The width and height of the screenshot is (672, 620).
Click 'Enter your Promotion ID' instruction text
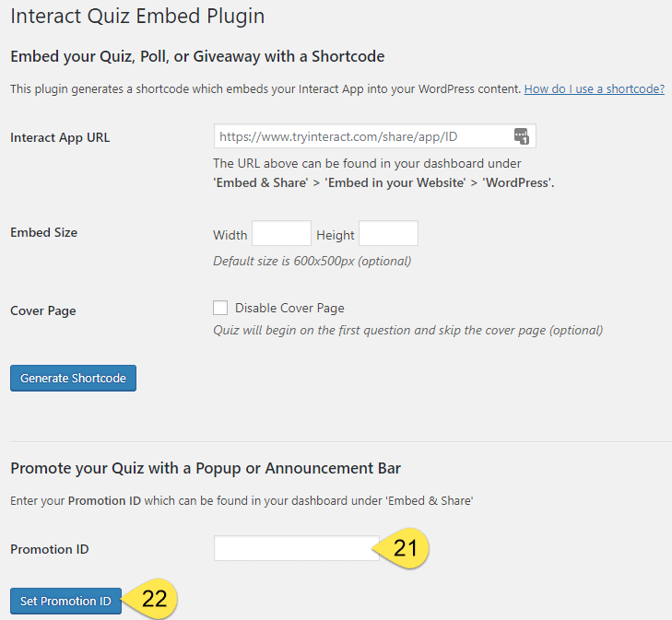pyautogui.click(x=242, y=501)
